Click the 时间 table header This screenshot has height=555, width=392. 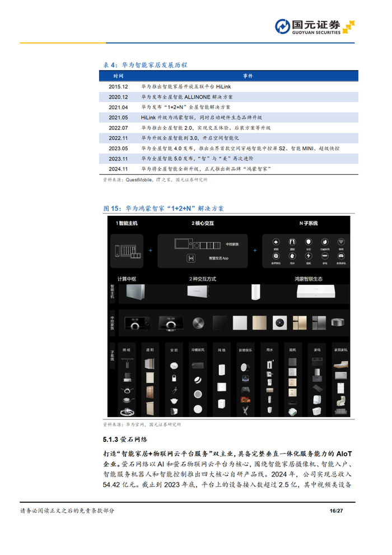(x=118, y=76)
